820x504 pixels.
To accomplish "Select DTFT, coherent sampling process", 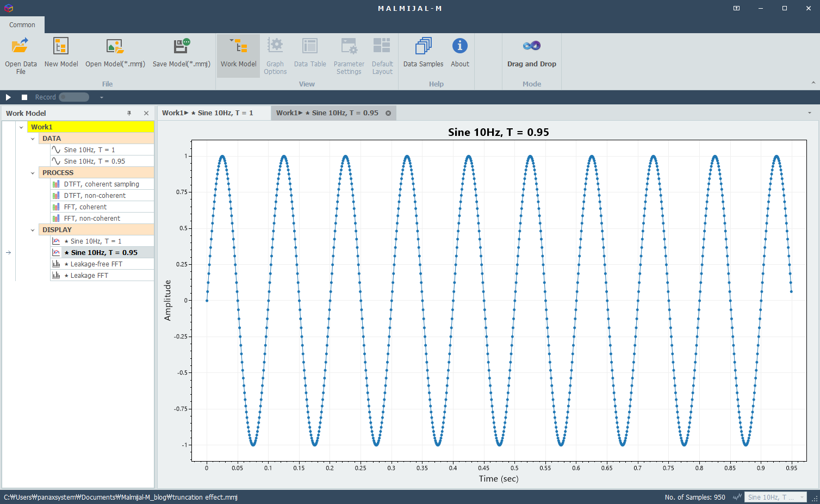I will [x=102, y=184].
